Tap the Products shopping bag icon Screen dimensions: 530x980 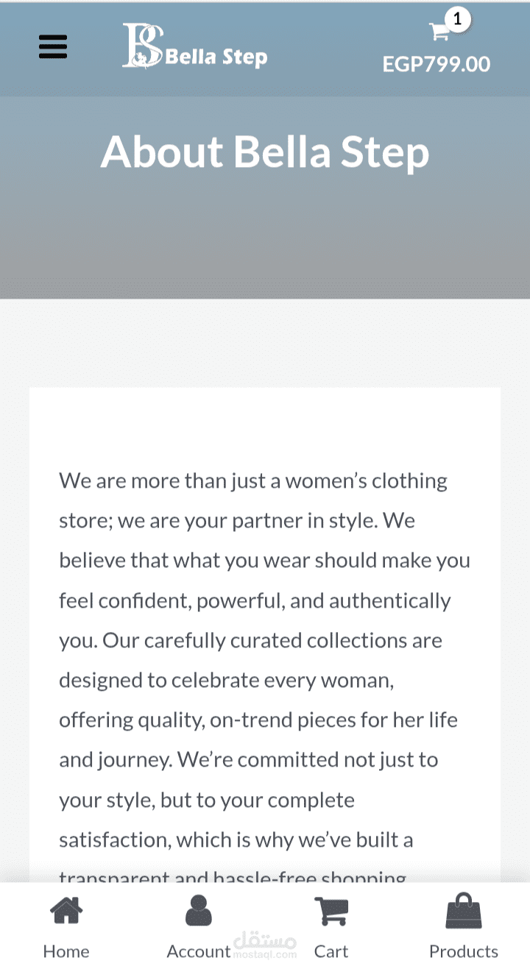coord(464,911)
